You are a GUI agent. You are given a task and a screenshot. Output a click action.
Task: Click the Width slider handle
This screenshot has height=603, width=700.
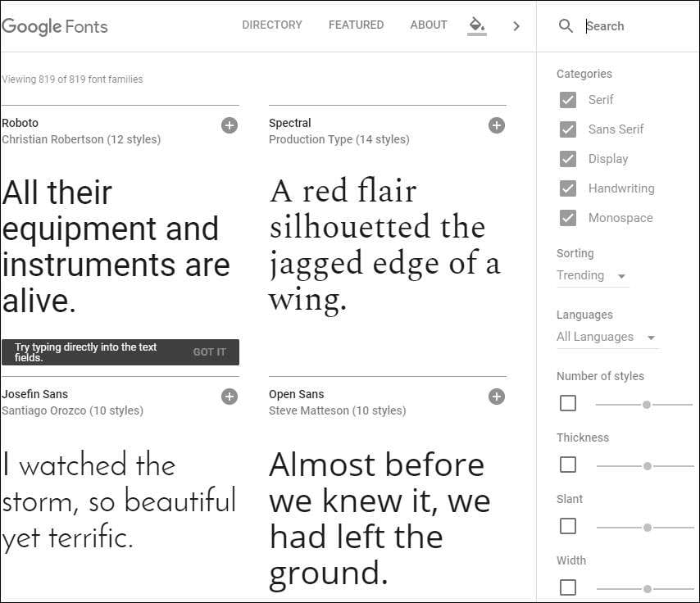(x=648, y=589)
